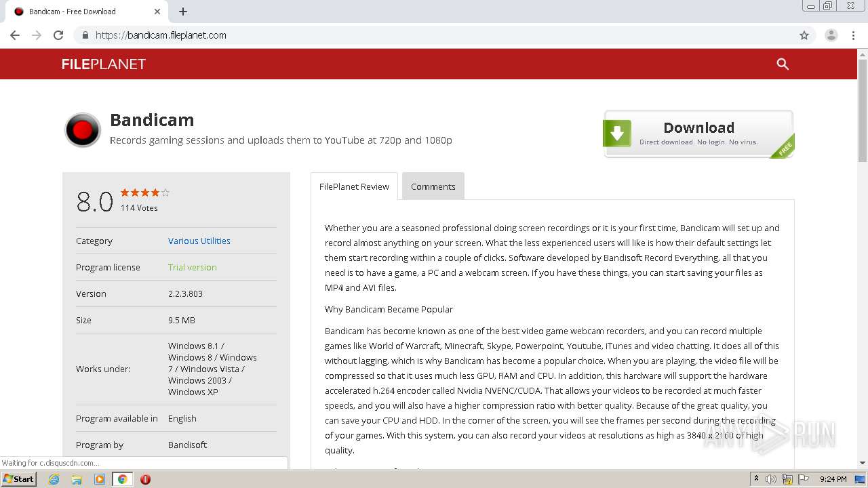Click the size value 9.5 MB
Viewport: 868px width, 488px height.
pyautogui.click(x=182, y=320)
